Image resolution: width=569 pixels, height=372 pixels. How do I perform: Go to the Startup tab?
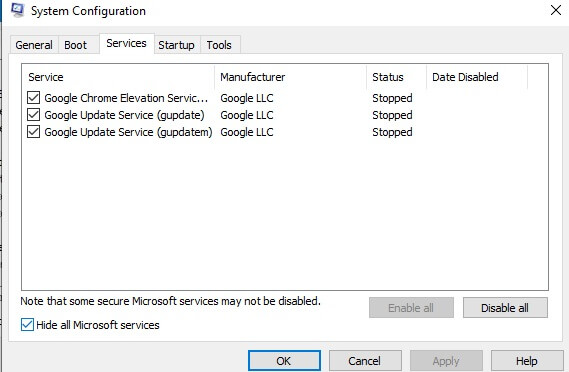click(x=176, y=45)
